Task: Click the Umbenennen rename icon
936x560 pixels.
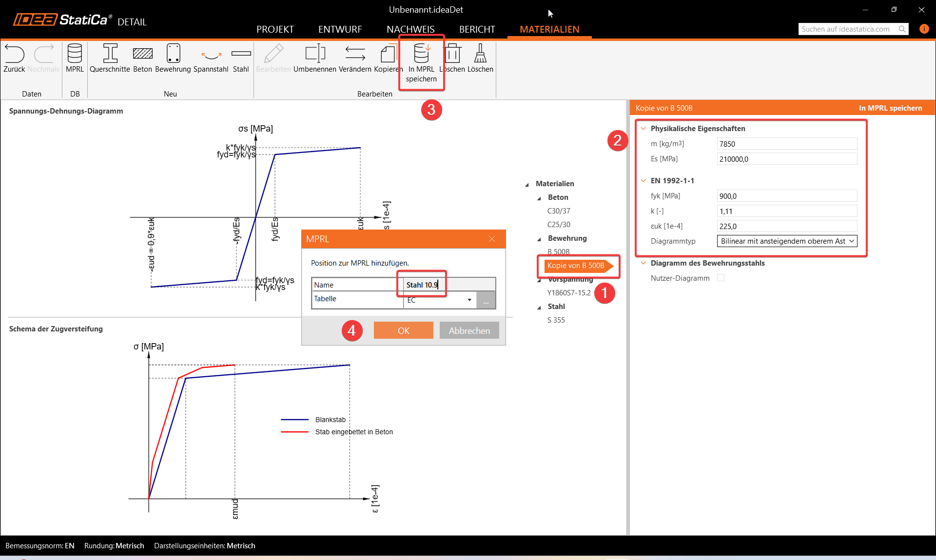Action: (x=315, y=54)
